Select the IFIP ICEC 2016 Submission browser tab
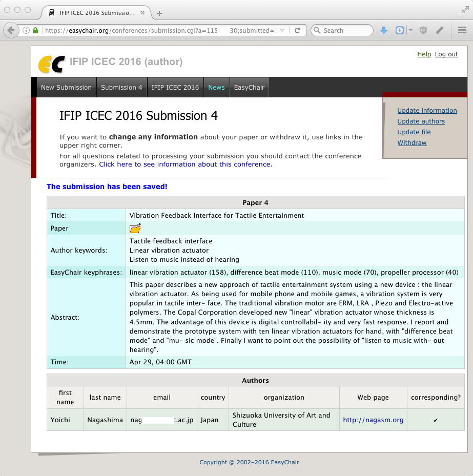Viewport: 473px width, 476px height. click(96, 13)
